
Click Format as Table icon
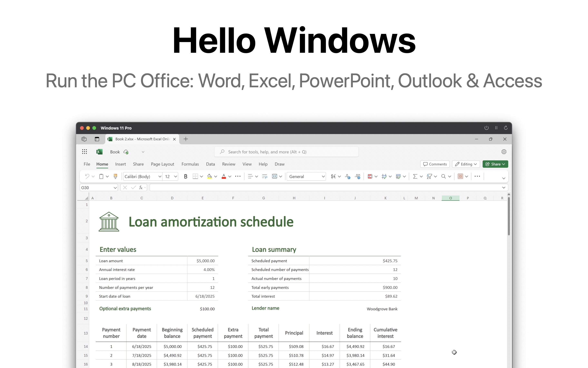coord(398,176)
